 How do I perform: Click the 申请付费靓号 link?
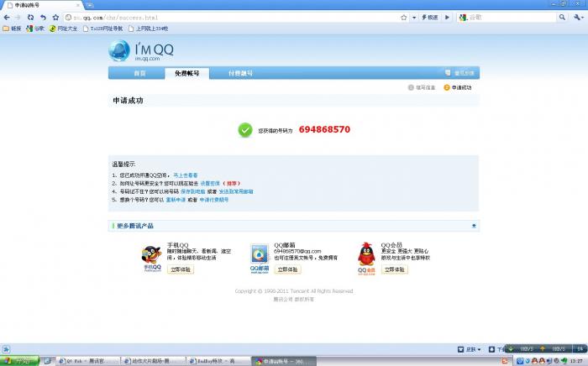click(x=213, y=200)
